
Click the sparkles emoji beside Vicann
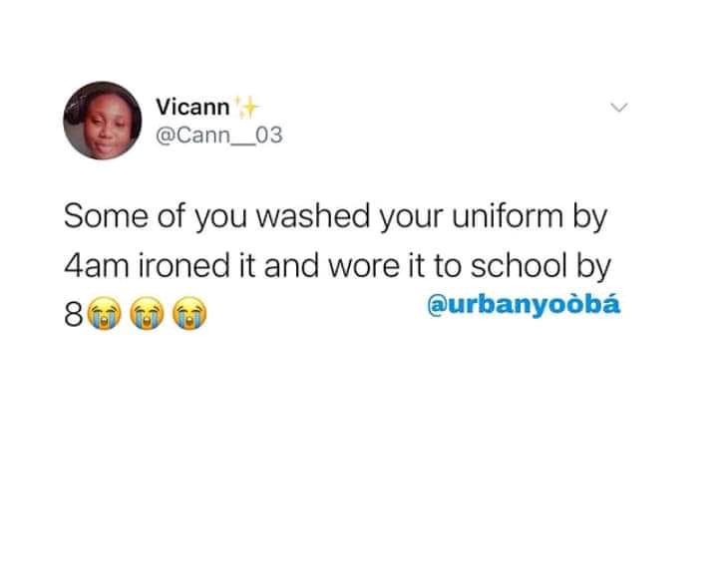pyautogui.click(x=246, y=108)
